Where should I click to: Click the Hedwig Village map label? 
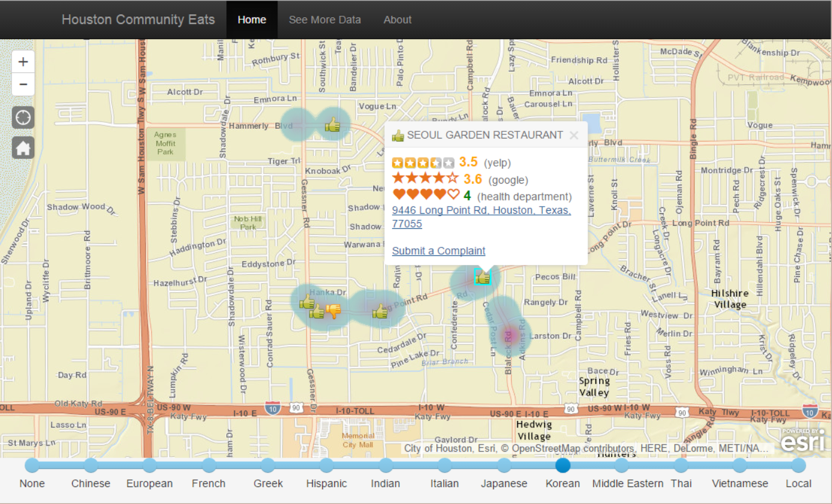(x=534, y=430)
